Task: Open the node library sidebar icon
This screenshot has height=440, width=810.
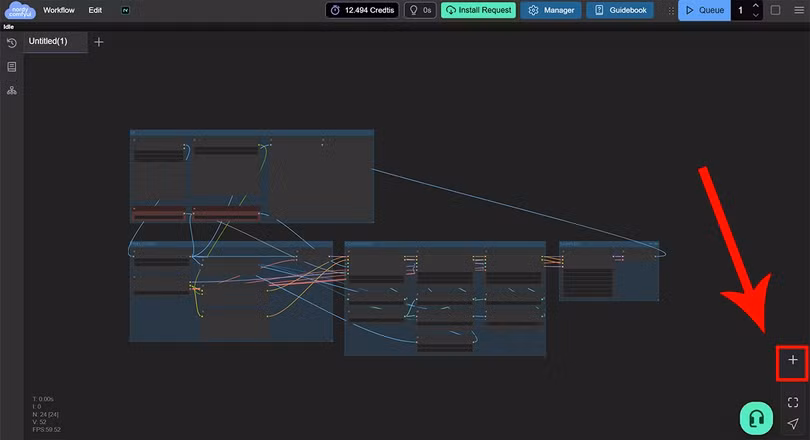Action: 12,67
